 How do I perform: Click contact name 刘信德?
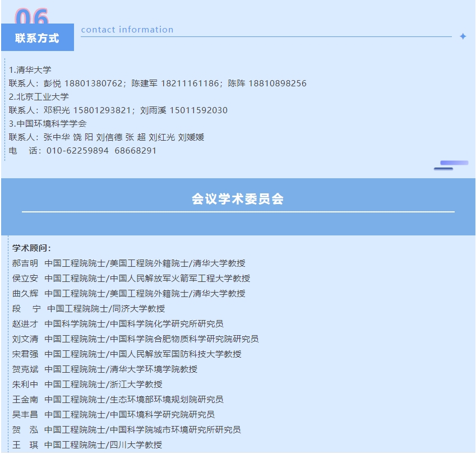pyautogui.click(x=109, y=137)
